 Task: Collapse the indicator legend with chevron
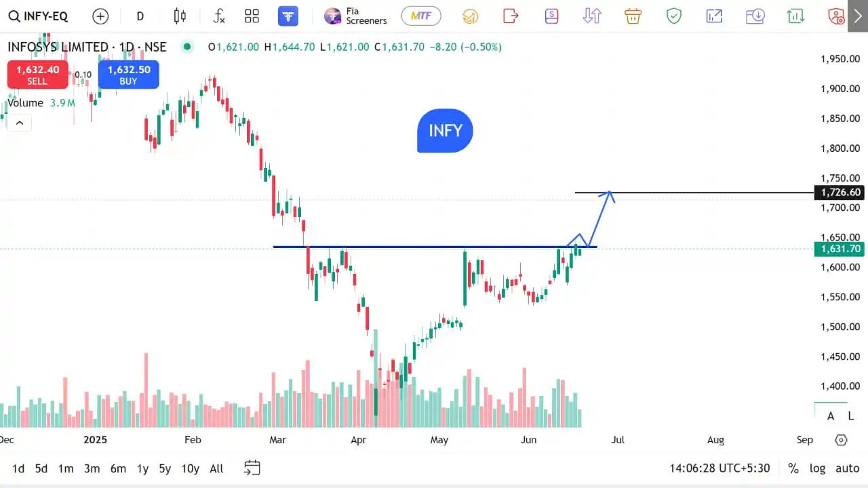point(19,123)
